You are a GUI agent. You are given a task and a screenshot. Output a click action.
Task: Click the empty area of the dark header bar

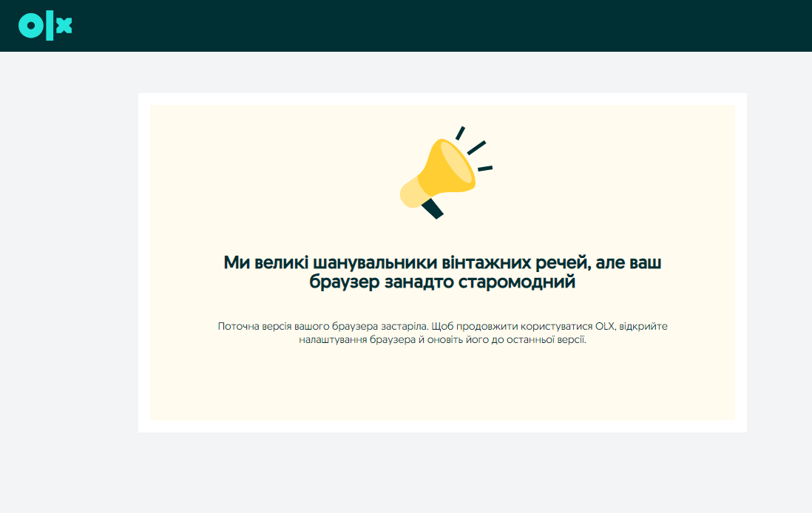coord(444,26)
